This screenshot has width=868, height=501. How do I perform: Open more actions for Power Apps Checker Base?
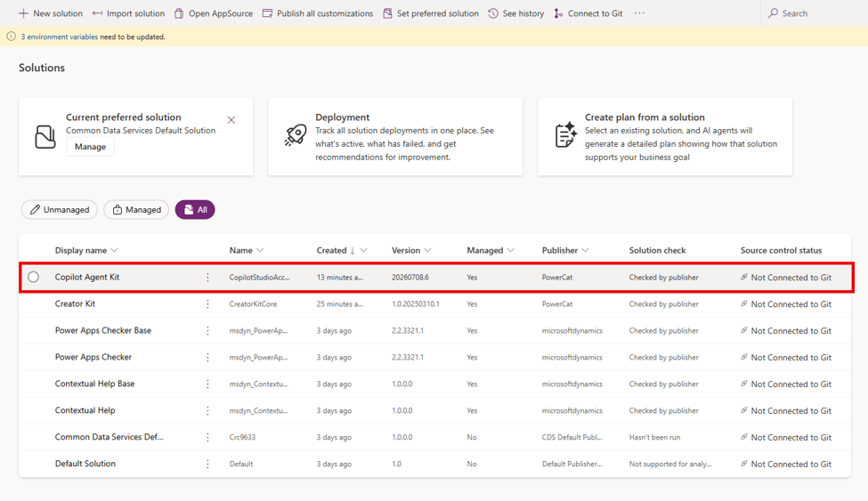207,330
